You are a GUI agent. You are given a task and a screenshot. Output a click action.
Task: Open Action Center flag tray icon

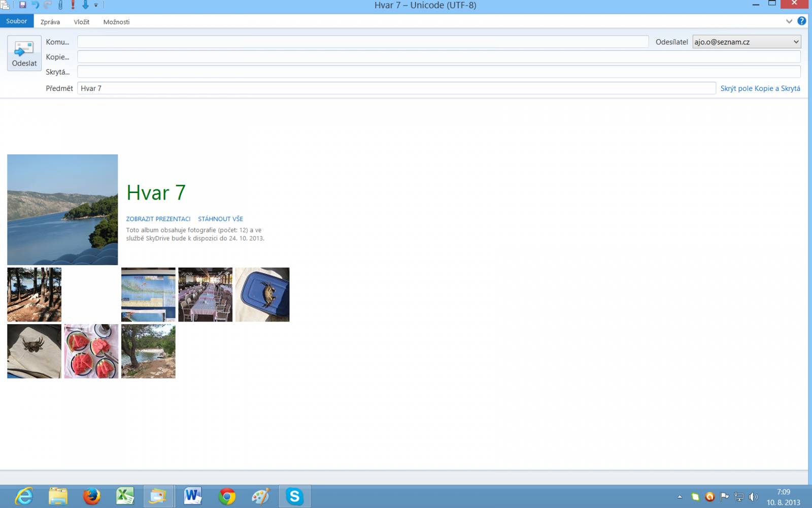pos(725,497)
